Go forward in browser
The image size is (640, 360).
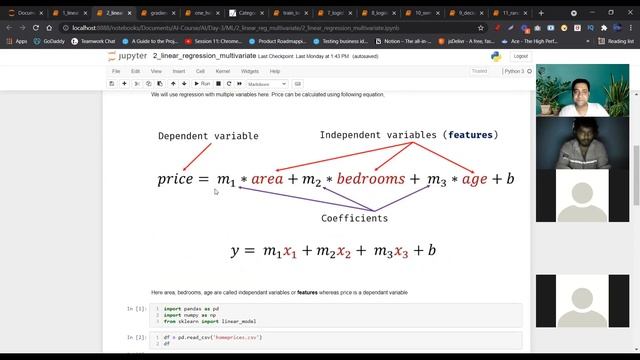[x=22, y=28]
